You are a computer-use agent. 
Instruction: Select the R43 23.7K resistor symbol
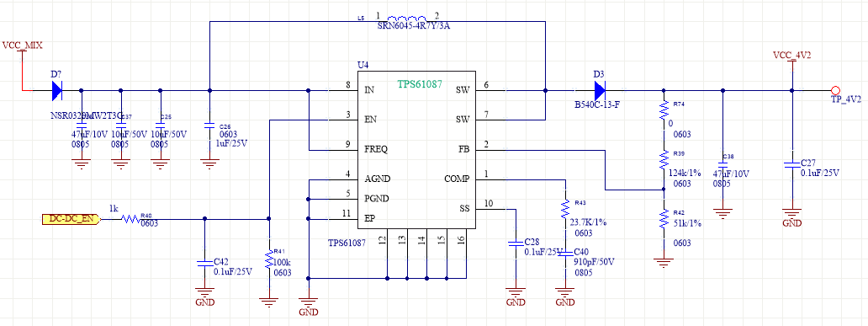[x=565, y=209]
